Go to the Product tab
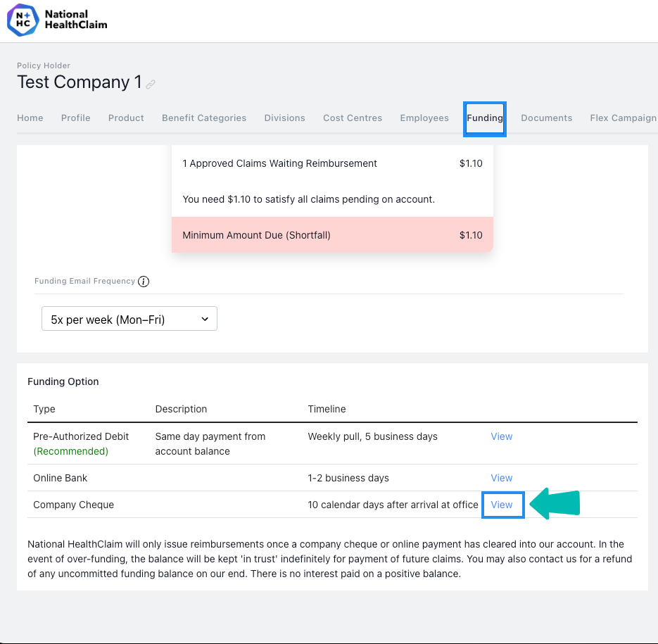658x644 pixels. click(126, 118)
